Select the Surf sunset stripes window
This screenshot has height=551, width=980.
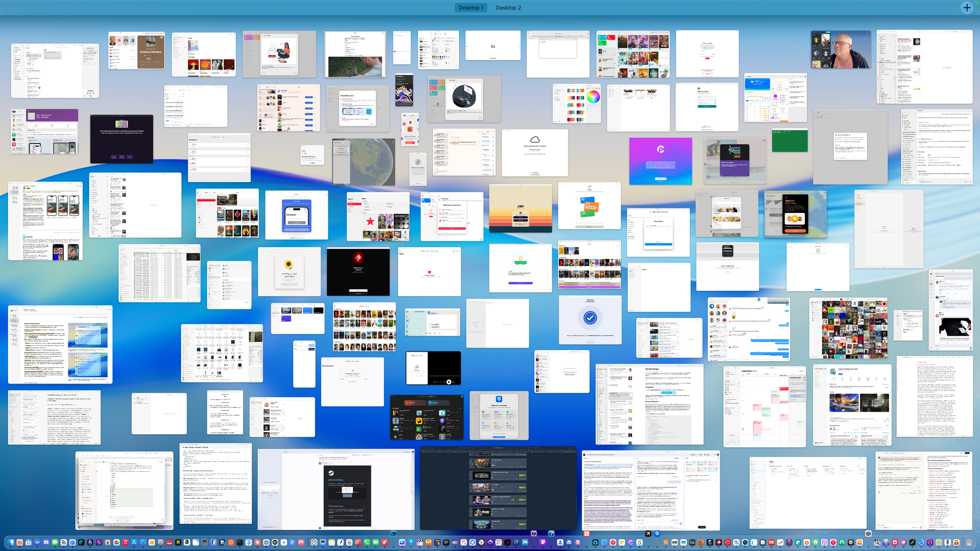520,208
